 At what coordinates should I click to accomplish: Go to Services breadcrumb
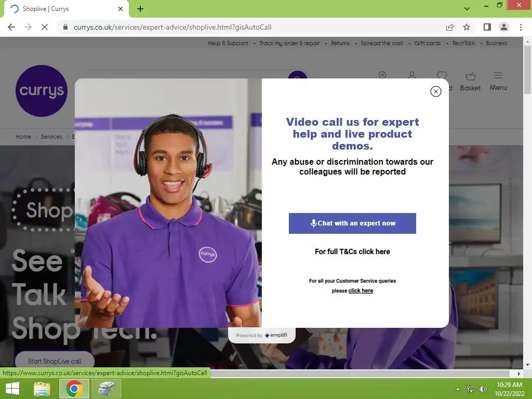coord(51,137)
